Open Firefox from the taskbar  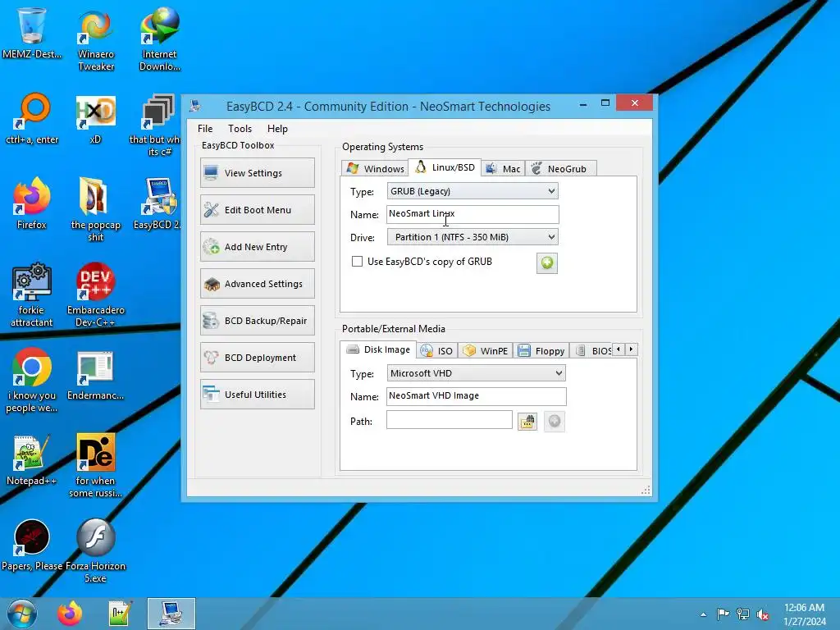coord(70,614)
